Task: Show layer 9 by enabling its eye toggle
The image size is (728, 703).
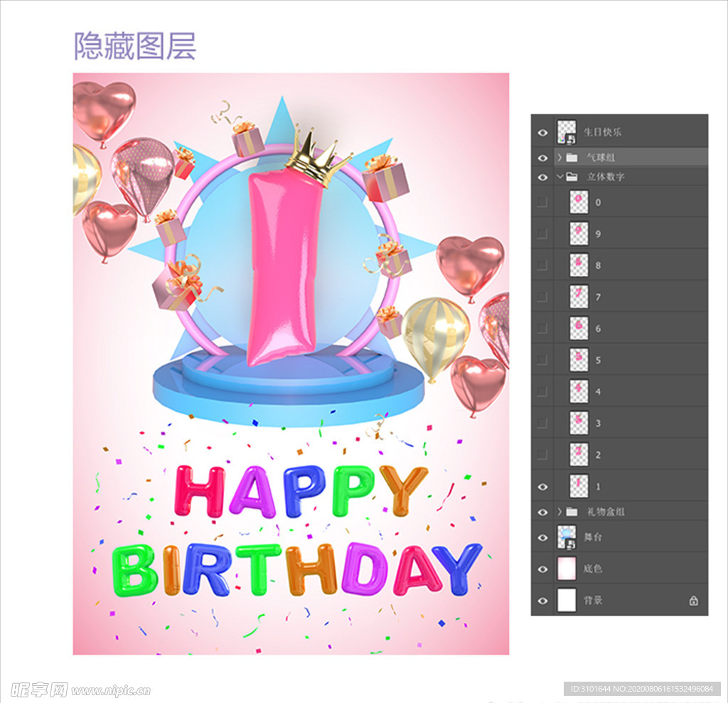Action: [542, 233]
